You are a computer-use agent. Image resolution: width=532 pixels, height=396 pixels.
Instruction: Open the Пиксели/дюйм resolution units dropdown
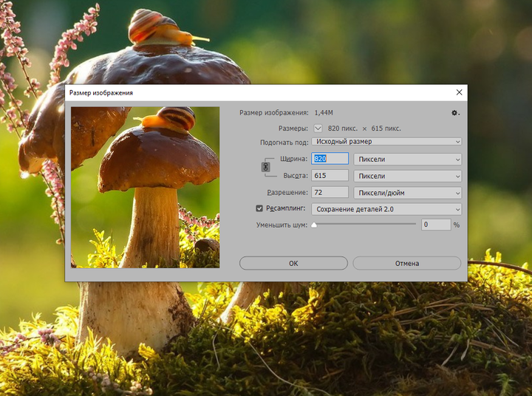point(407,193)
